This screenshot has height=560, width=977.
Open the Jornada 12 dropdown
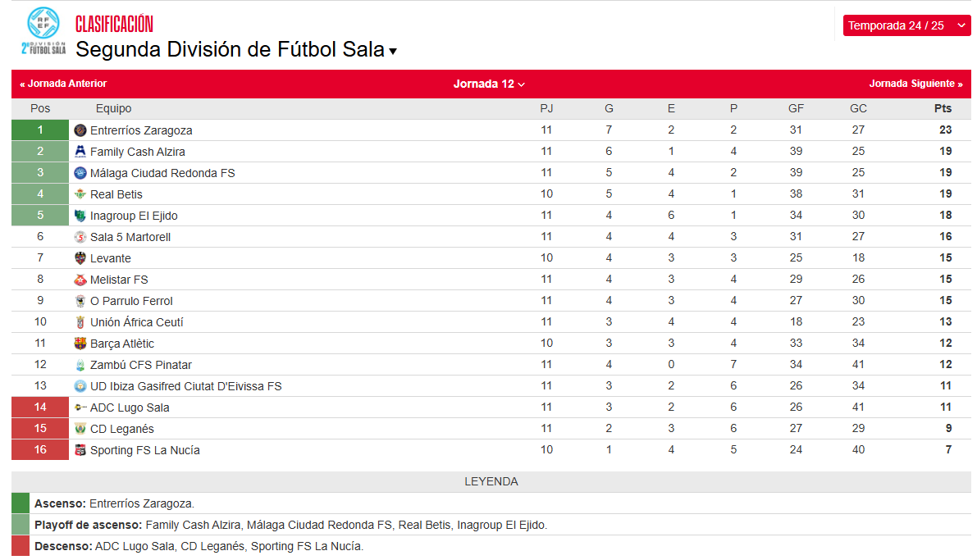coord(489,84)
